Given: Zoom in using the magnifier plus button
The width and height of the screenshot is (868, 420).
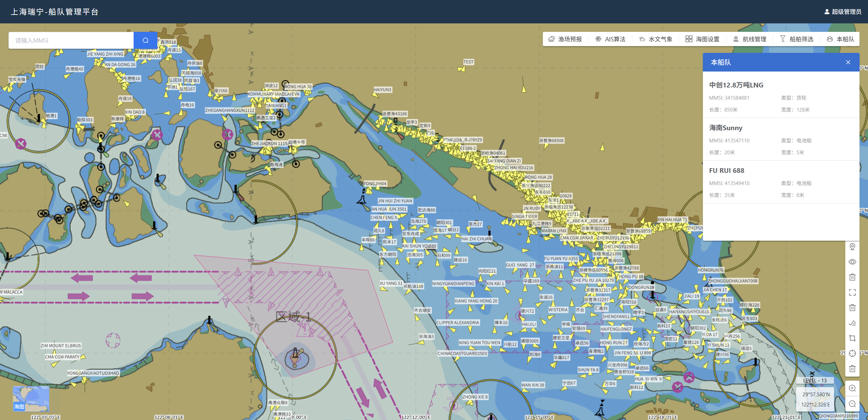Looking at the screenshot, I should point(852,388).
